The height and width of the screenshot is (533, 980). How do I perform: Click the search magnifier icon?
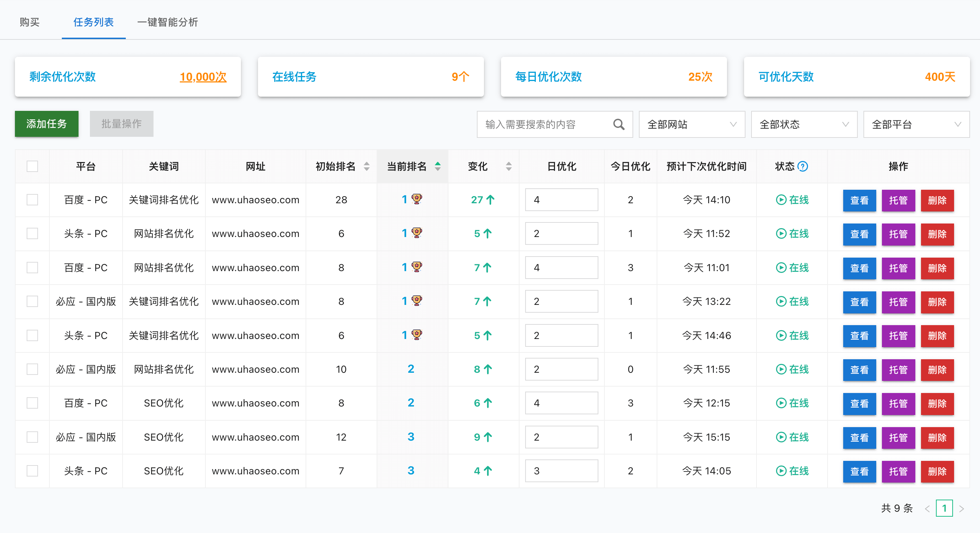[x=619, y=124]
